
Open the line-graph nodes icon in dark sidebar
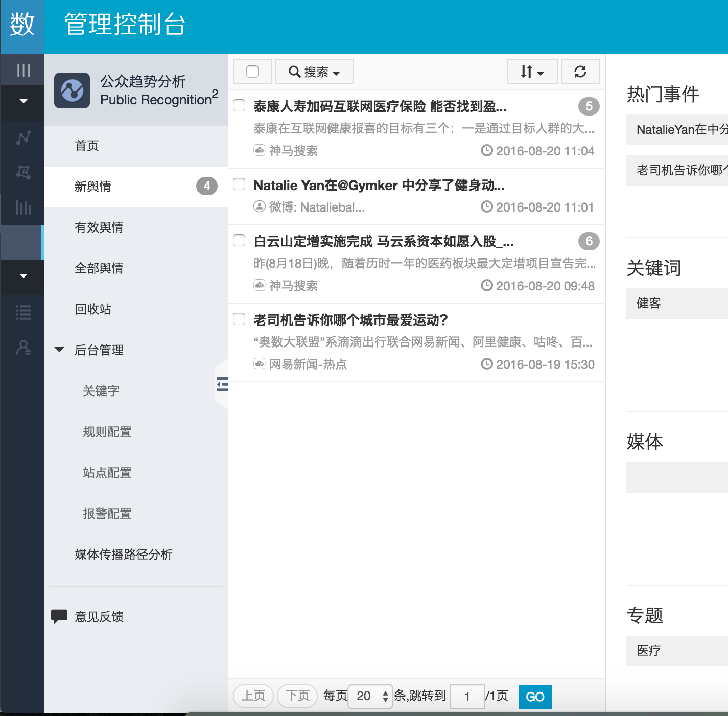tap(24, 137)
